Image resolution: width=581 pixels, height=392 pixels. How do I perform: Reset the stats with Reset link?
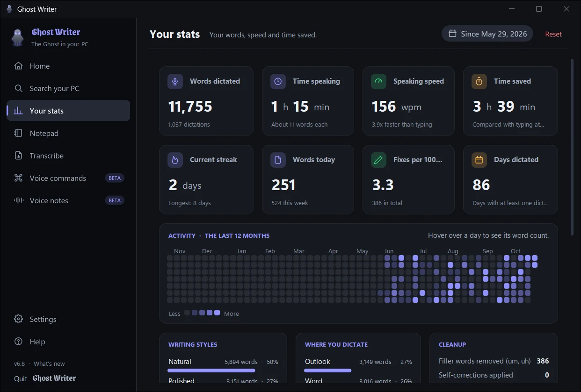click(553, 34)
